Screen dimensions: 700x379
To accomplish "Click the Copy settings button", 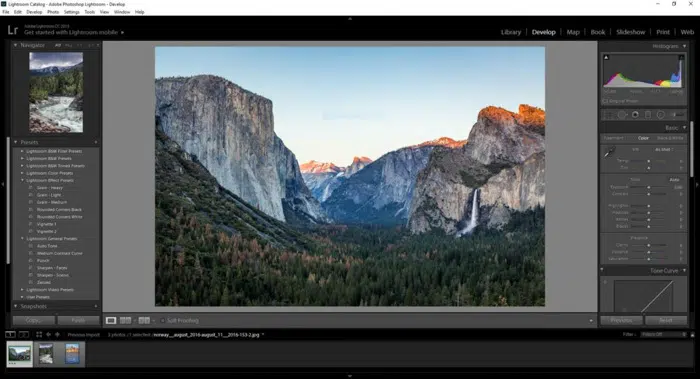I will click(x=33, y=321).
